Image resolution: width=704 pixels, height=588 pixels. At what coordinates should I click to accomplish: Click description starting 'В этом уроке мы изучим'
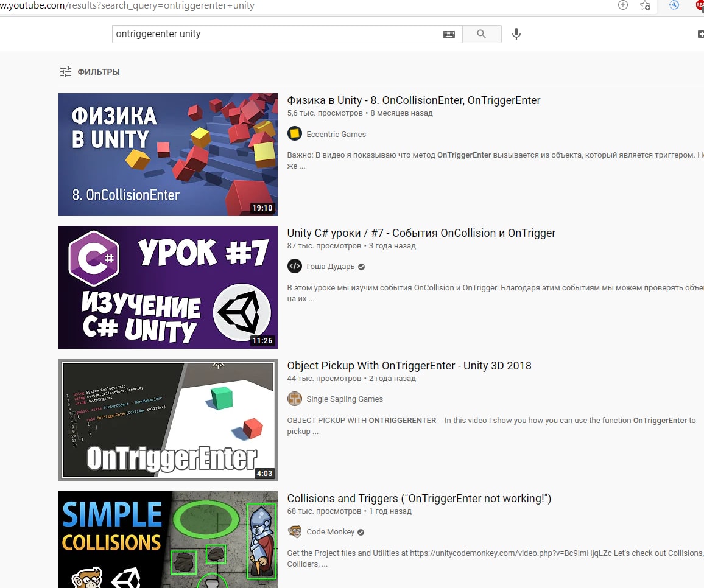tap(495, 293)
